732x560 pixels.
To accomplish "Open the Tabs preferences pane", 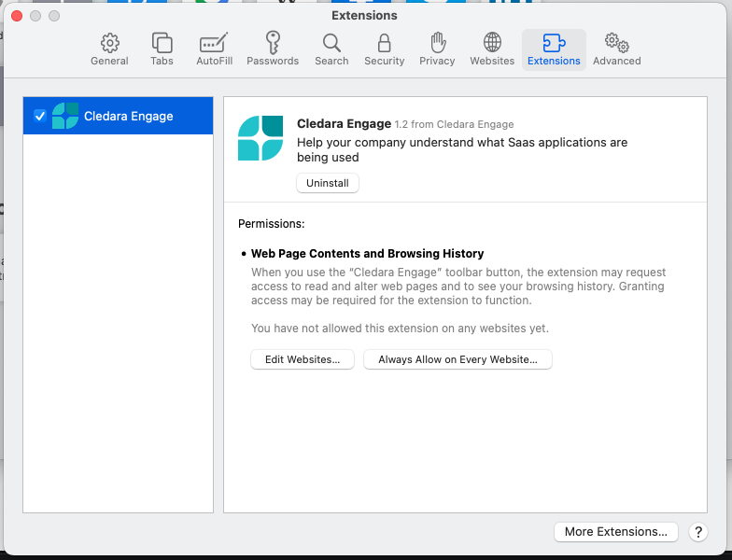I will click(x=162, y=49).
